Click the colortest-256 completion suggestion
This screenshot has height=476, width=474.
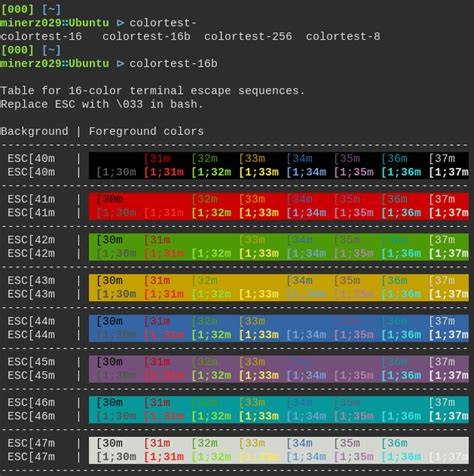click(248, 36)
